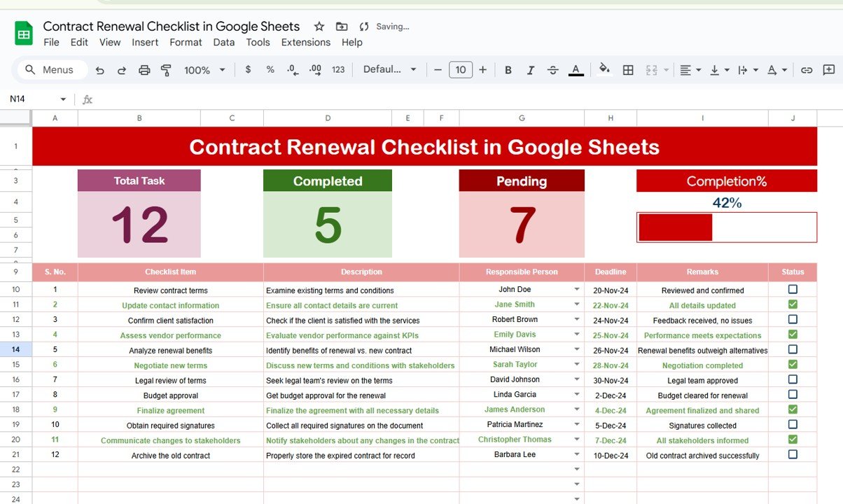Uncheck status for Negotiate new terms
The width and height of the screenshot is (843, 504).
pyautogui.click(x=793, y=365)
